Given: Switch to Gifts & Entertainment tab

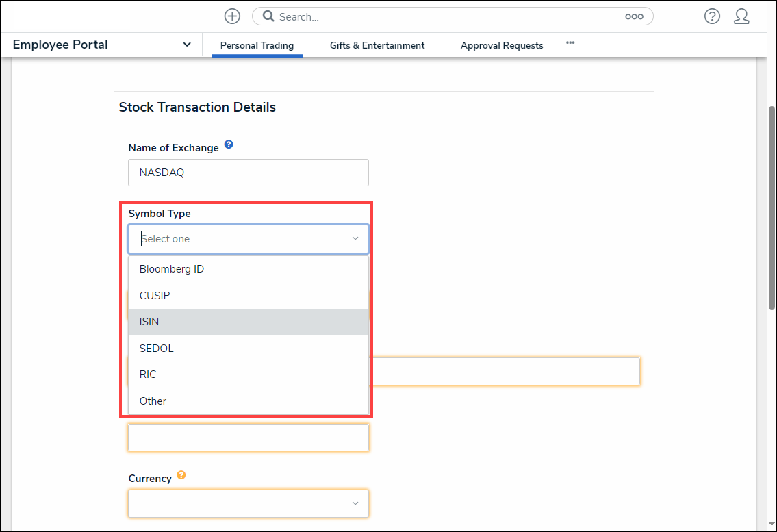Looking at the screenshot, I should pos(377,45).
